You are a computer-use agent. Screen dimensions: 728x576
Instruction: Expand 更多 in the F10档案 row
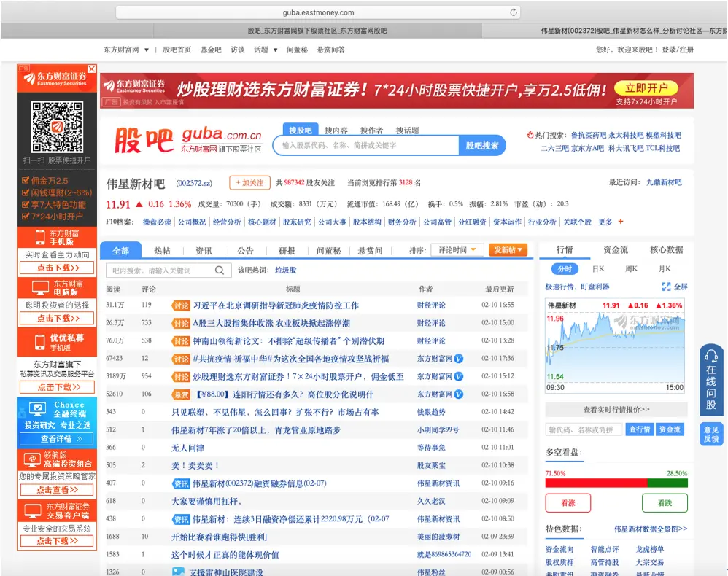605,222
